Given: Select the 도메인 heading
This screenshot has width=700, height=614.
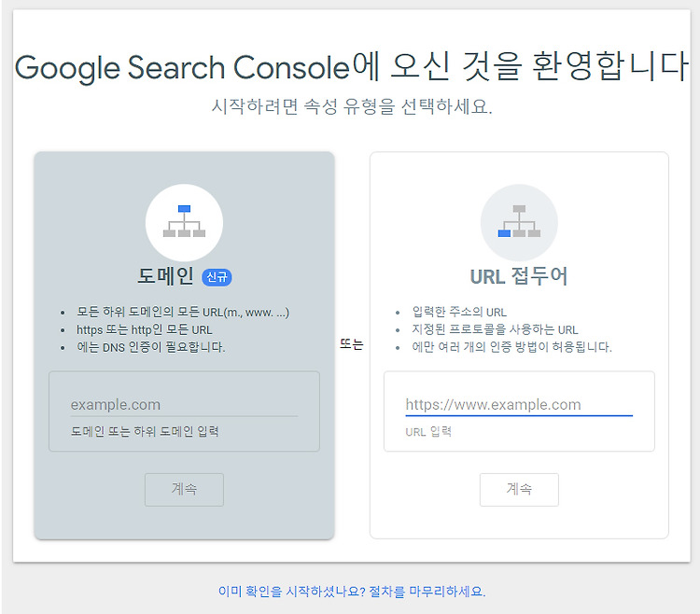Looking at the screenshot, I should pos(165,276).
